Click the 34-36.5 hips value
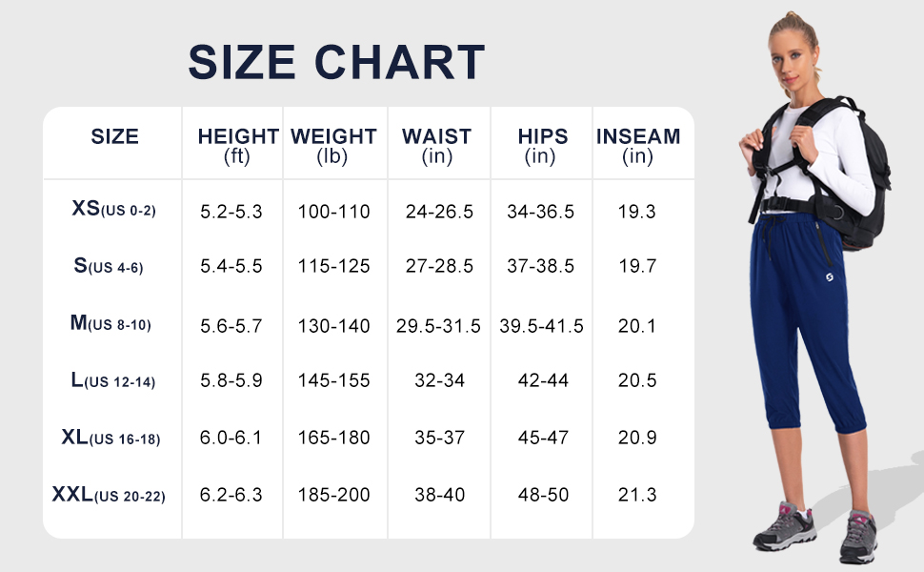The height and width of the screenshot is (572, 924). (x=540, y=212)
